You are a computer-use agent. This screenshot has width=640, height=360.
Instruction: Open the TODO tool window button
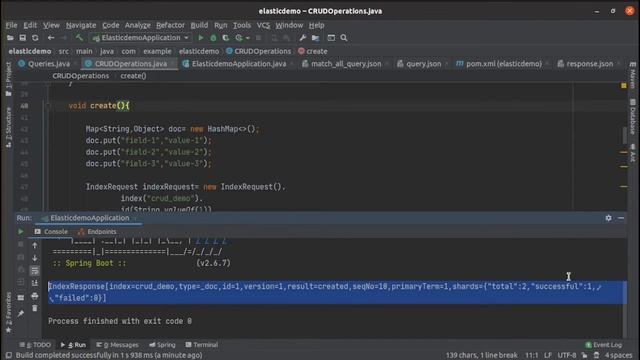(x=35, y=345)
